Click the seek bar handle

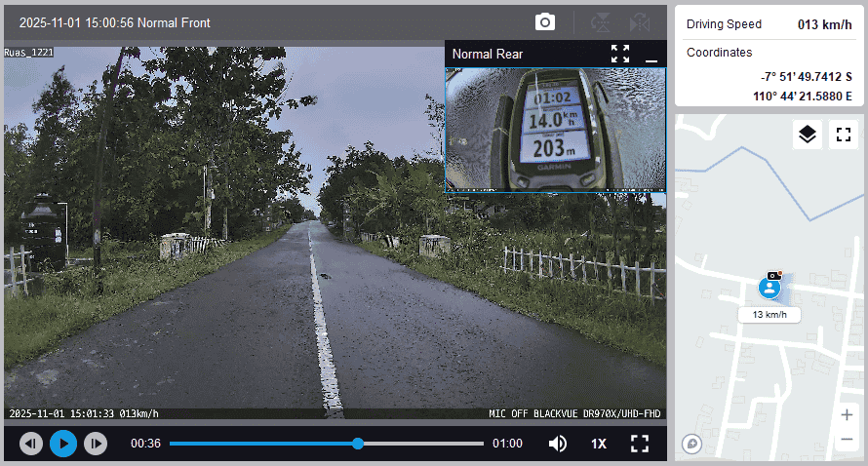click(x=358, y=444)
